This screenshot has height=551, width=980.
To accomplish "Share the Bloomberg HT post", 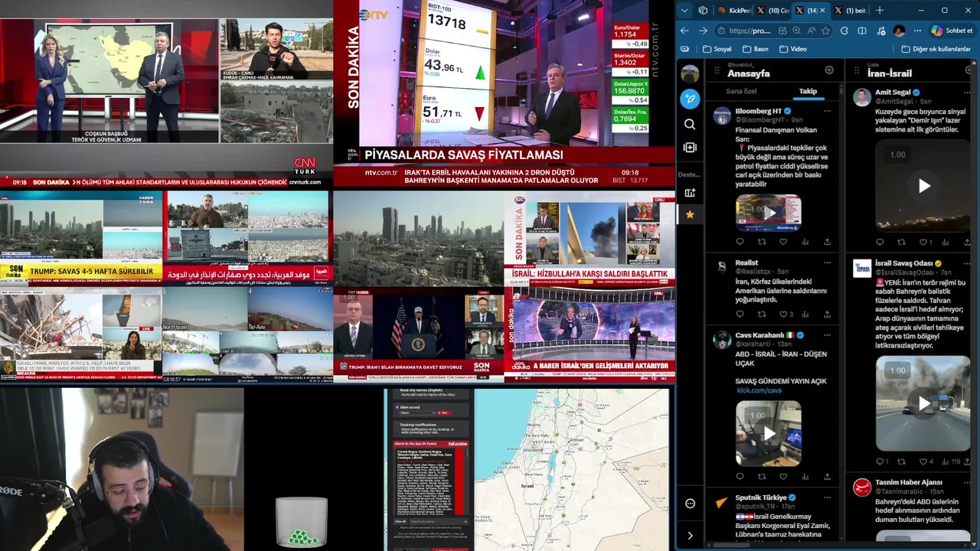I will tap(827, 242).
